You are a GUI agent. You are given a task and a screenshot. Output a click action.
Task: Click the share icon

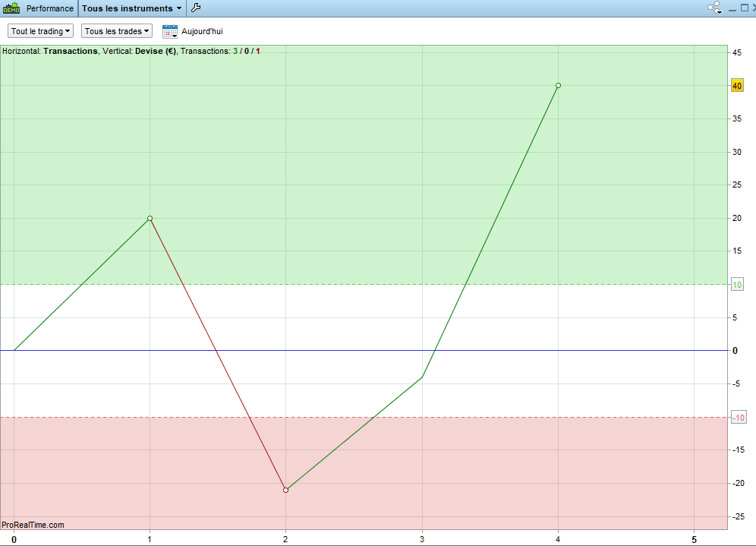point(714,8)
